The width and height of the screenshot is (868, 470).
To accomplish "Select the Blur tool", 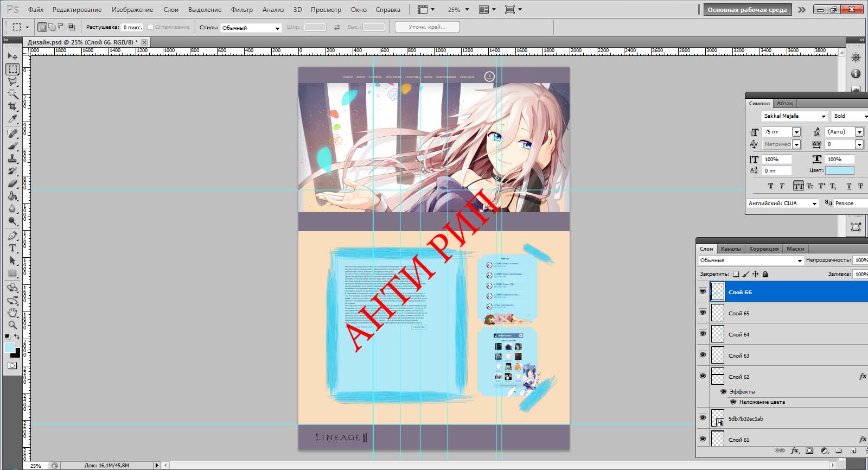I will pyautogui.click(x=12, y=208).
